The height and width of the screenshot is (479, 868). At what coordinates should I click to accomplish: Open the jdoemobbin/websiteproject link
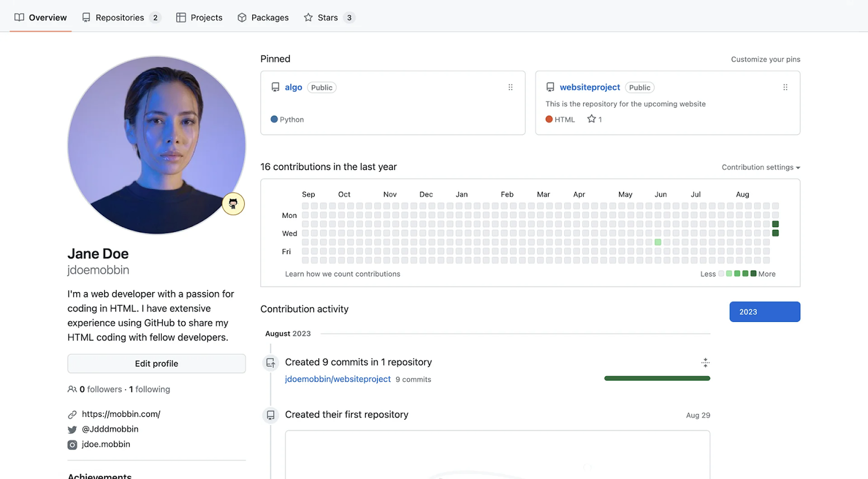(338, 379)
